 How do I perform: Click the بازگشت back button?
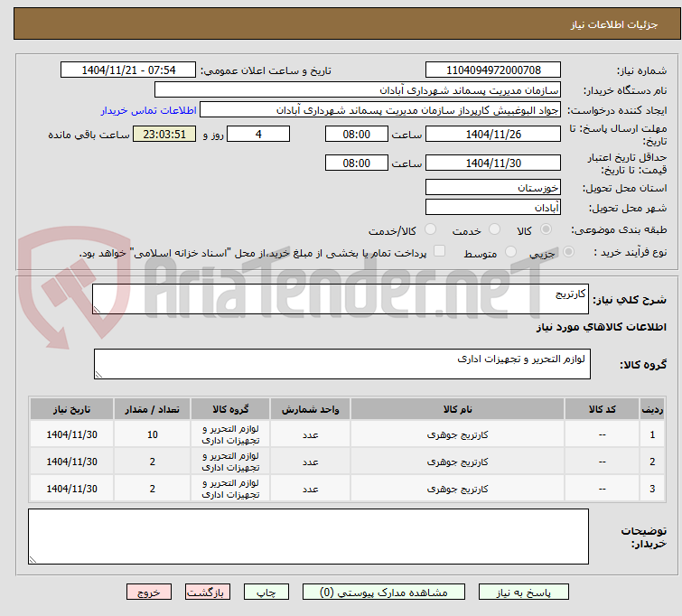208,593
